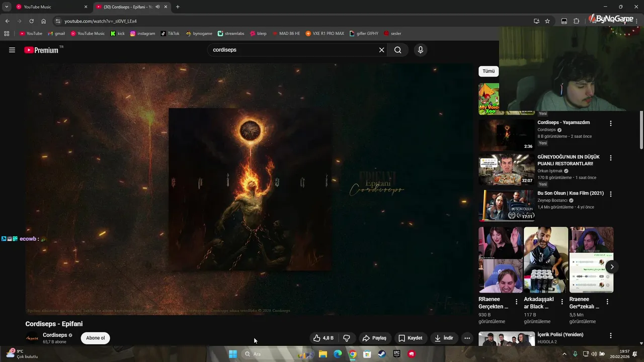Open the apps grid in bookmarks bar
The image size is (644, 362).
tap(7, 34)
